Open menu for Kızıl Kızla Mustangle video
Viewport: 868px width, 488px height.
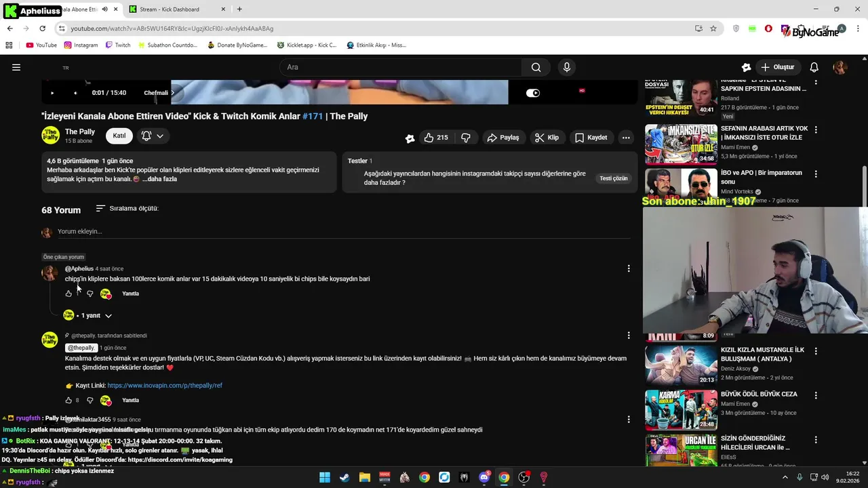(816, 352)
